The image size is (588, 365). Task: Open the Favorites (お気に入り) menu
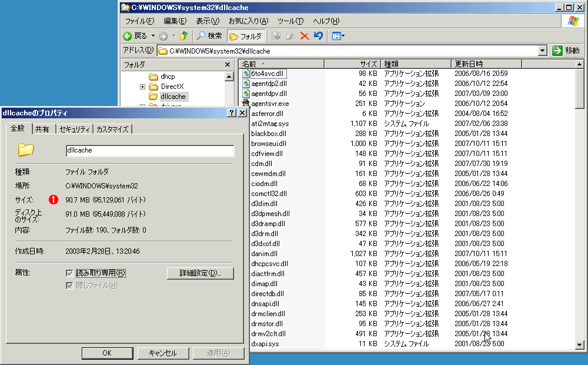point(249,21)
